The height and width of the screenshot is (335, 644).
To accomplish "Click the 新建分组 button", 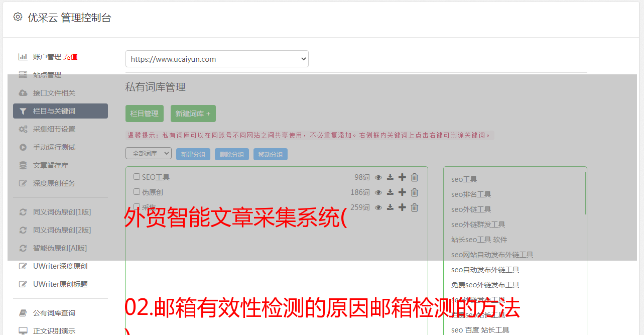I will [193, 154].
